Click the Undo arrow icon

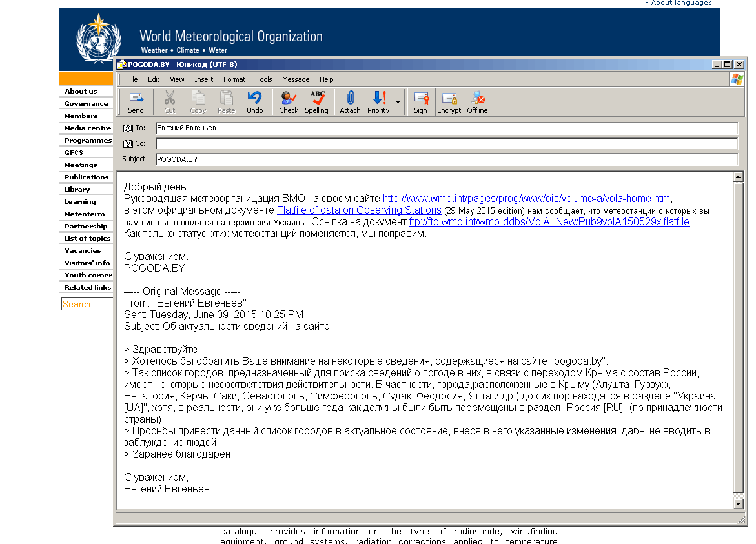pyautogui.click(x=254, y=102)
